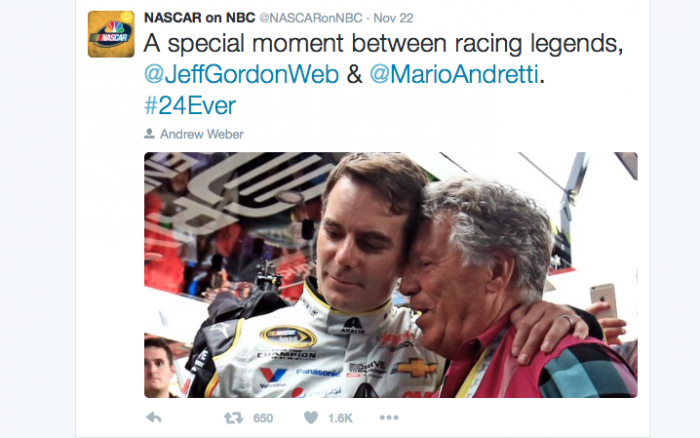This screenshot has width=700, height=438.
Task: Visit the @JeffGordonWeb mention
Action: 242,74
